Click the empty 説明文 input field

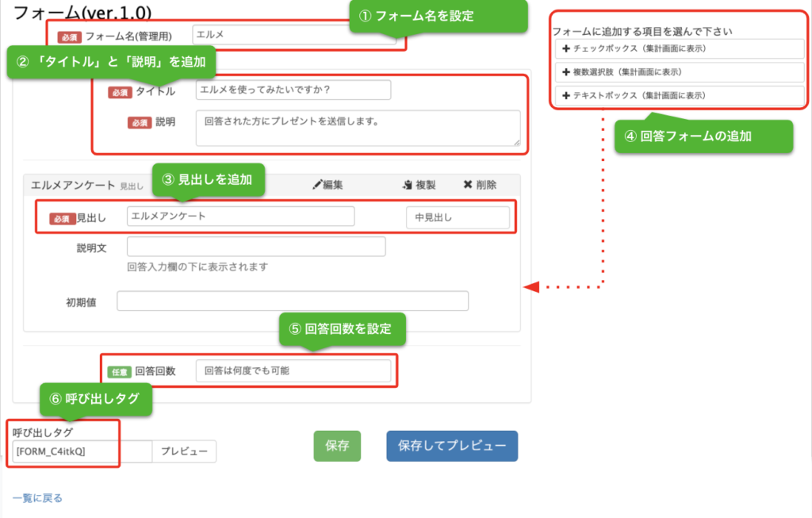256,247
